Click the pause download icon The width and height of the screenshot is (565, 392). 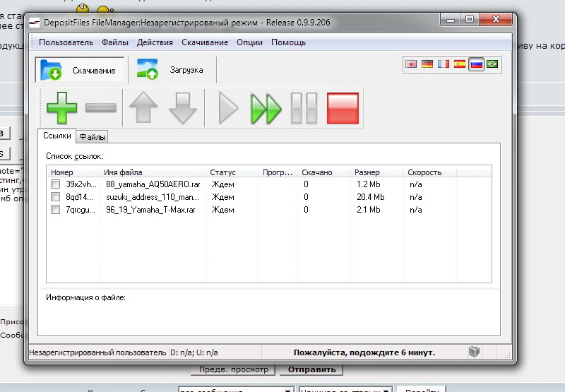(305, 108)
